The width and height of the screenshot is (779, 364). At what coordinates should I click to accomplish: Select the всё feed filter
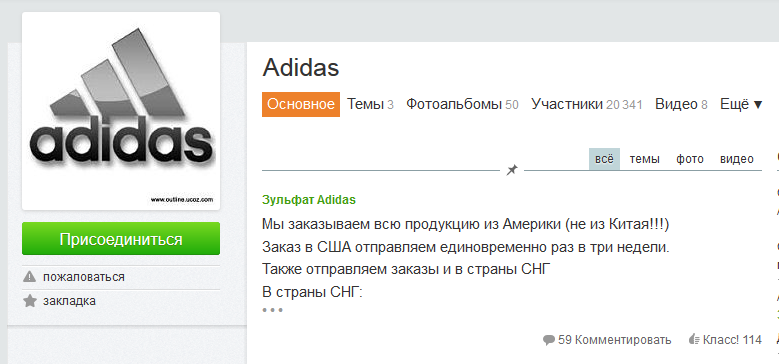point(605,159)
